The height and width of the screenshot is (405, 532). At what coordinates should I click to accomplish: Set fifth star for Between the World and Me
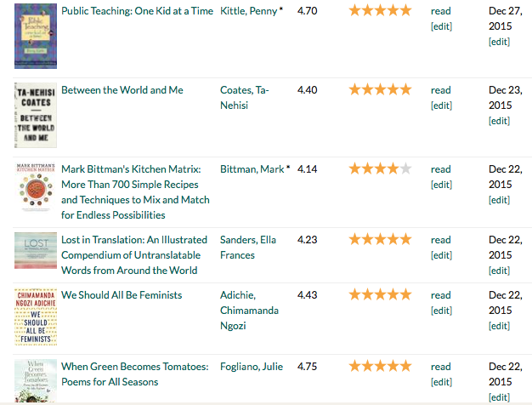tap(405, 89)
